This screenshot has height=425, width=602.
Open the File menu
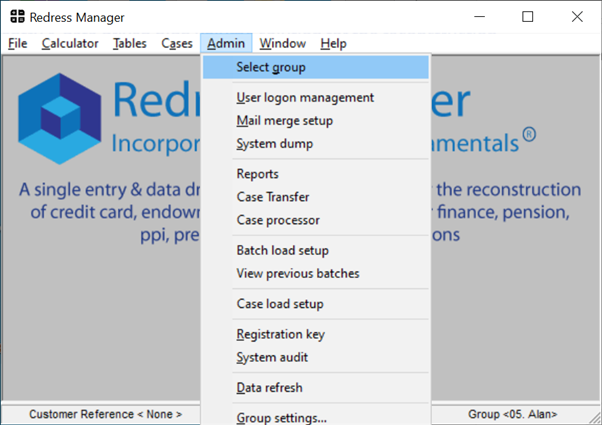[x=18, y=43]
